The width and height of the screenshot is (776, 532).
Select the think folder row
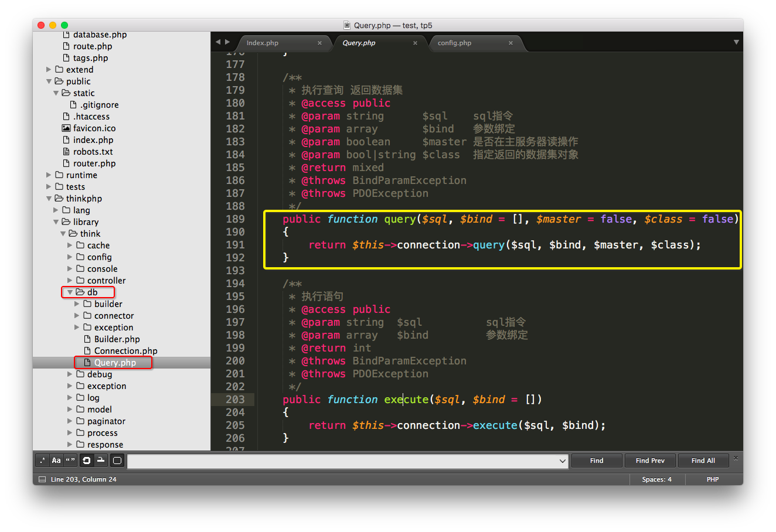(x=121, y=234)
